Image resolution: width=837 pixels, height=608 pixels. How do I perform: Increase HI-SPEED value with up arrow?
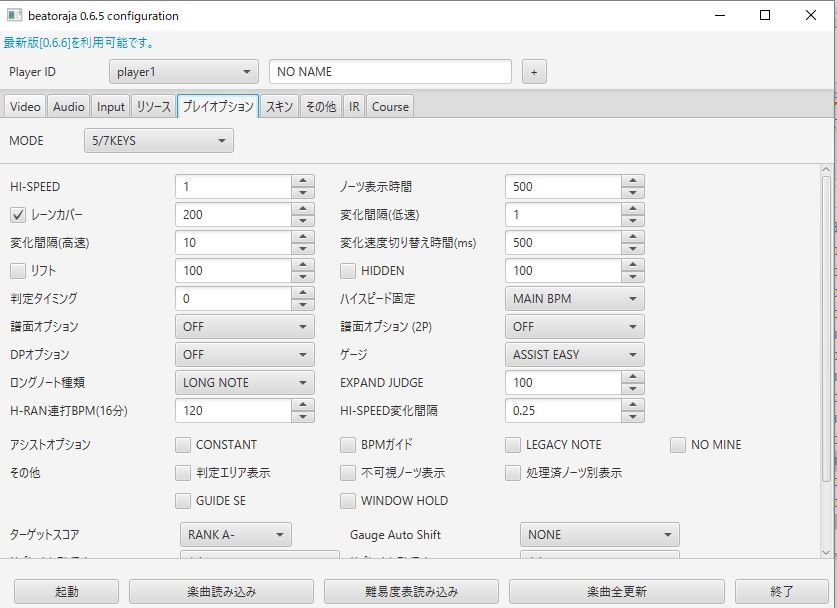[303, 180]
